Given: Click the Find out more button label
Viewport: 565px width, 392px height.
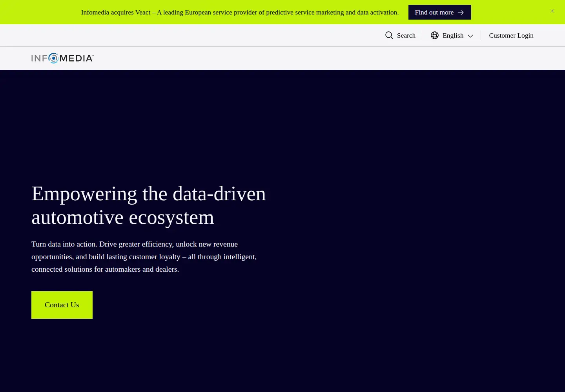Looking at the screenshot, I should pyautogui.click(x=434, y=13).
